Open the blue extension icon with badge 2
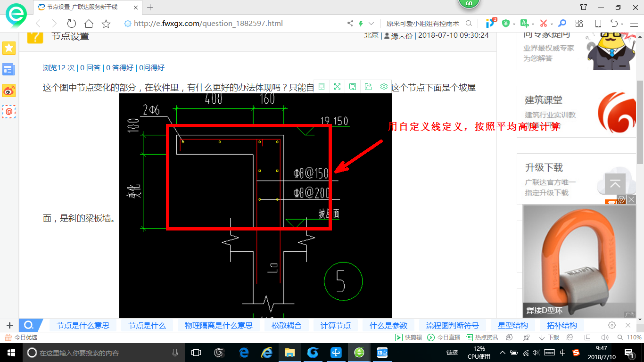Screen dimensions: 644x362 click(x=491, y=23)
